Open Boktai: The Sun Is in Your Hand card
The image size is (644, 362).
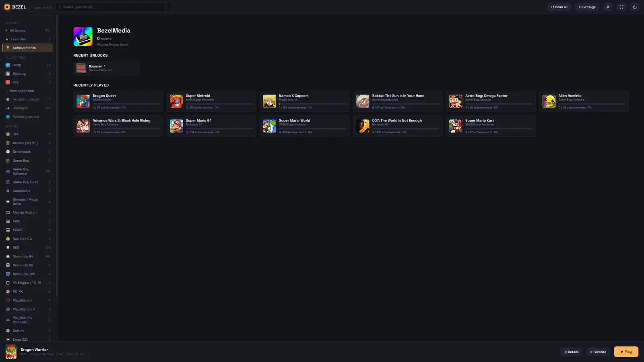click(398, 101)
